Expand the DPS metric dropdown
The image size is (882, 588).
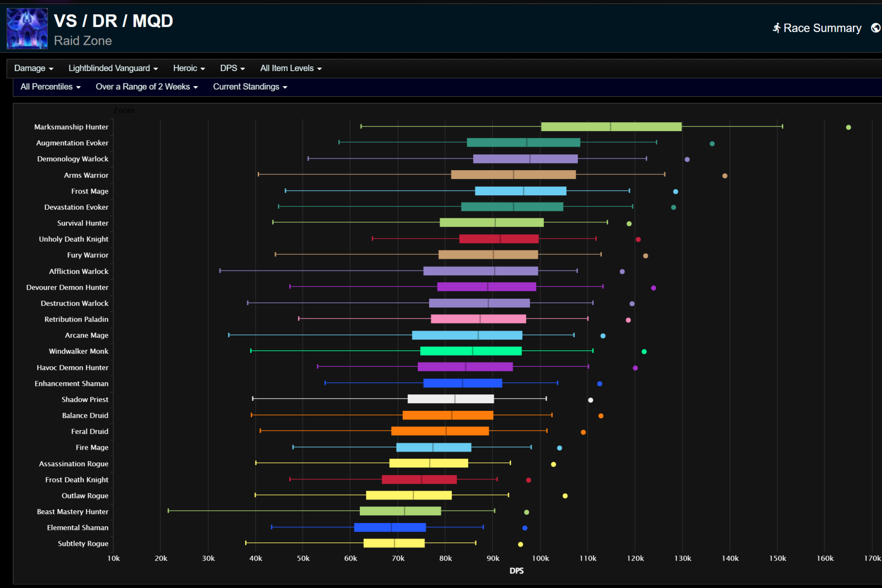(x=232, y=68)
